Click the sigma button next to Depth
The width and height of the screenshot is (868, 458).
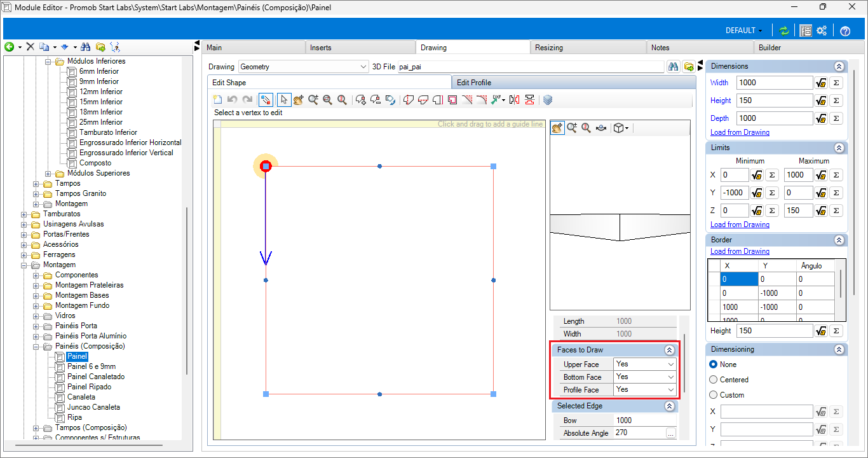click(x=836, y=118)
